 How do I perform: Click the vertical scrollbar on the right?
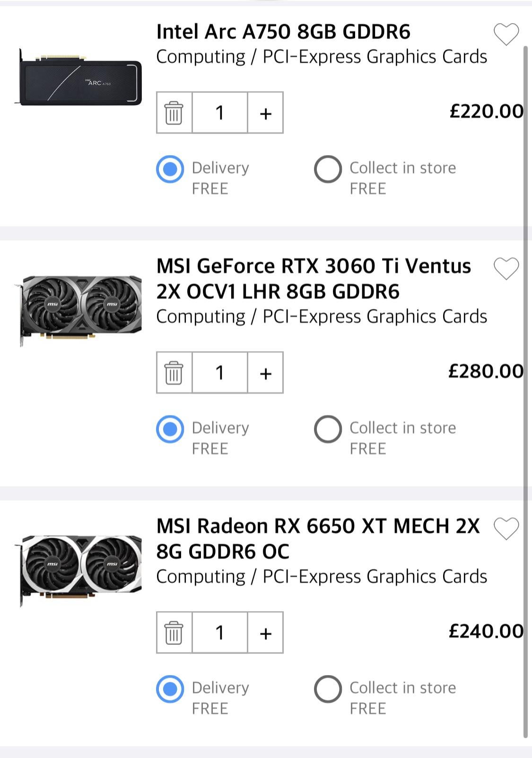(525, 392)
